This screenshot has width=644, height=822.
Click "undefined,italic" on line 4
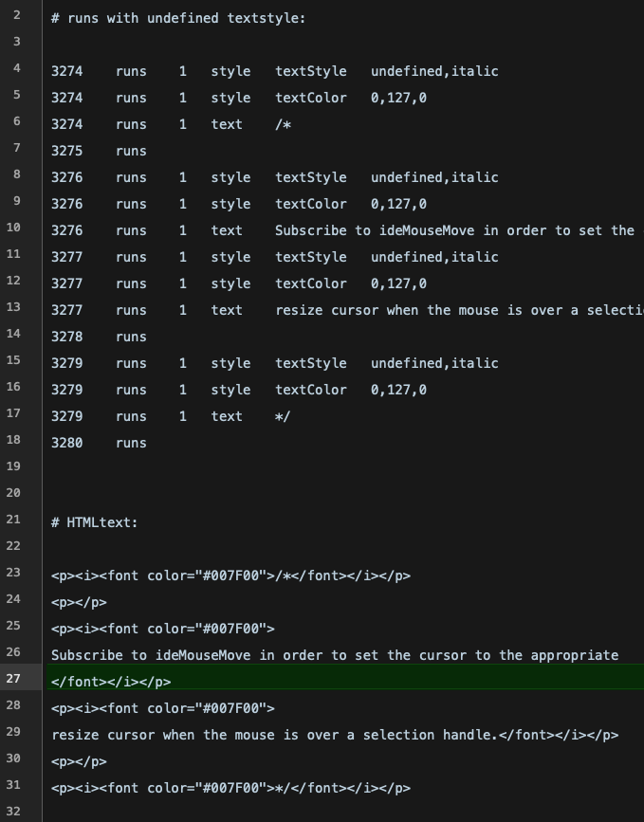(x=434, y=71)
